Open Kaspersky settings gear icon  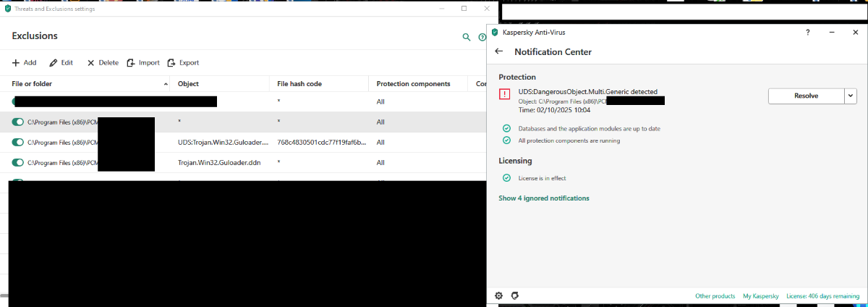click(498, 296)
